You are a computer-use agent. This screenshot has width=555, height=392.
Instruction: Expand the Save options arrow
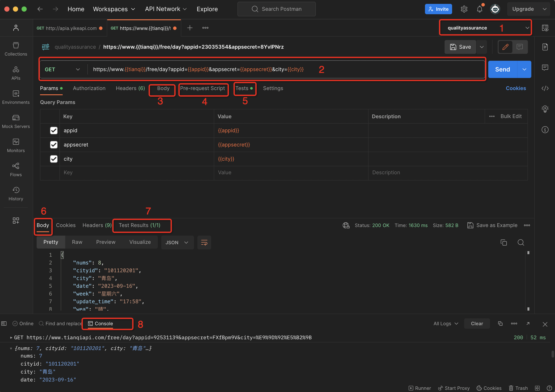pos(482,47)
